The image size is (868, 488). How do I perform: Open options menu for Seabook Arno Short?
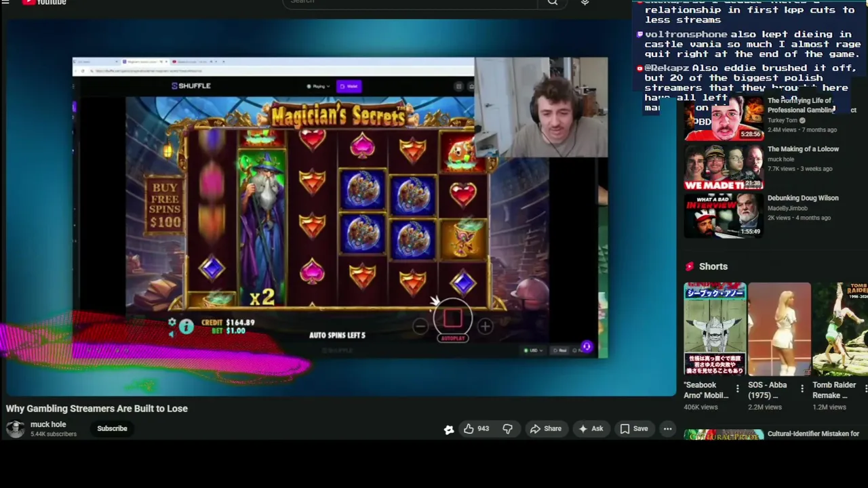(737, 388)
